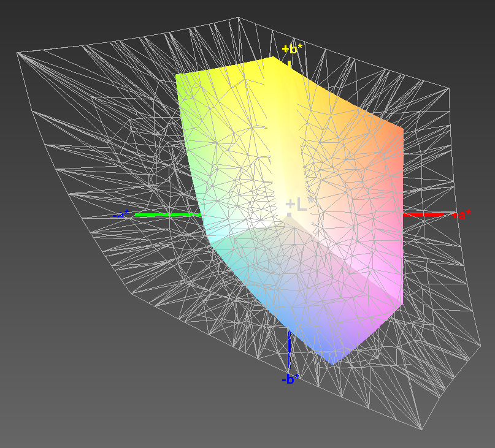This screenshot has width=495, height=448.
Task: Click the red +a* axis line
Action: point(423,215)
